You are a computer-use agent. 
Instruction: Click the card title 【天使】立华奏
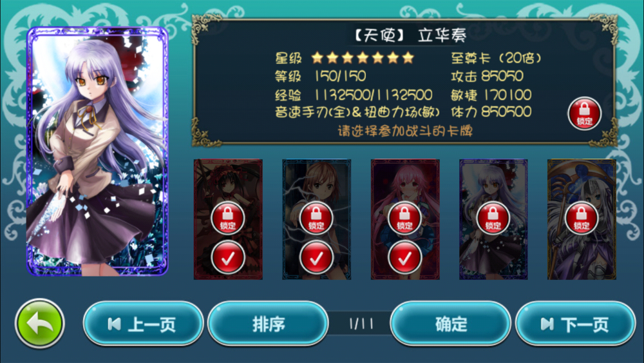click(410, 35)
